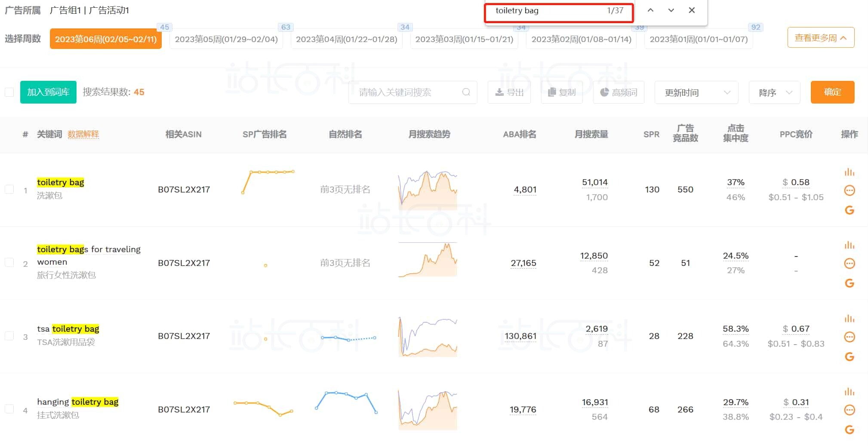
Task: Go to previous find match arrow
Action: pyautogui.click(x=650, y=10)
